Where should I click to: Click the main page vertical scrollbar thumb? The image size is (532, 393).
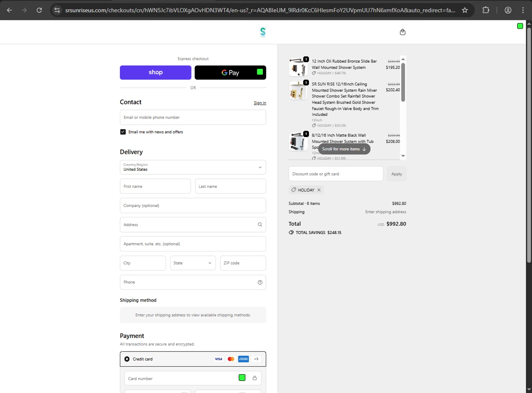529,145
